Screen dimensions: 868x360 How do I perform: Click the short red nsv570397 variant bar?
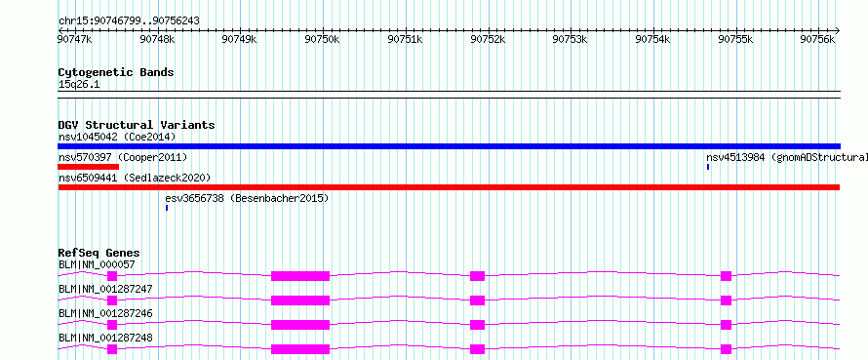coord(88,167)
